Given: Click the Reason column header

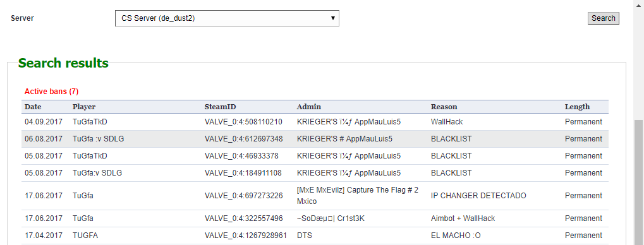Looking at the screenshot, I should (444, 107).
